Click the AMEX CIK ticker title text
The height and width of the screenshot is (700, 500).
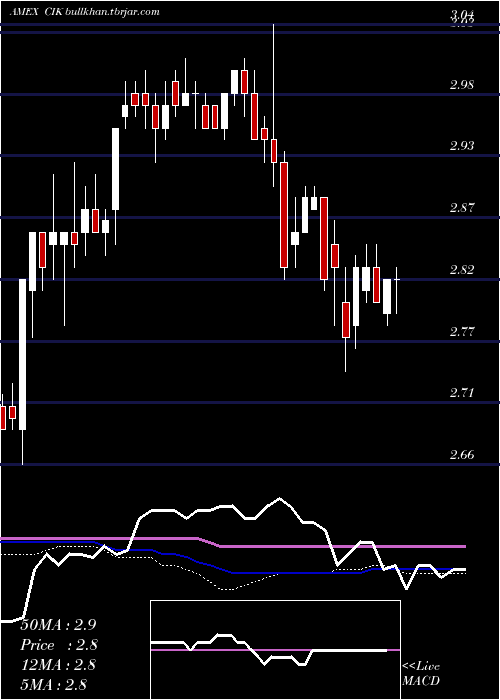(36, 12)
